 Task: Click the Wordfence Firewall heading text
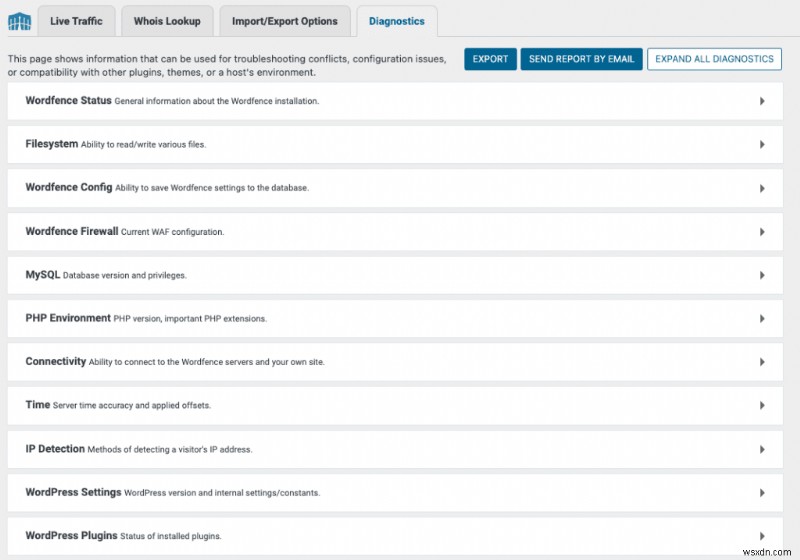pyautogui.click(x=72, y=231)
